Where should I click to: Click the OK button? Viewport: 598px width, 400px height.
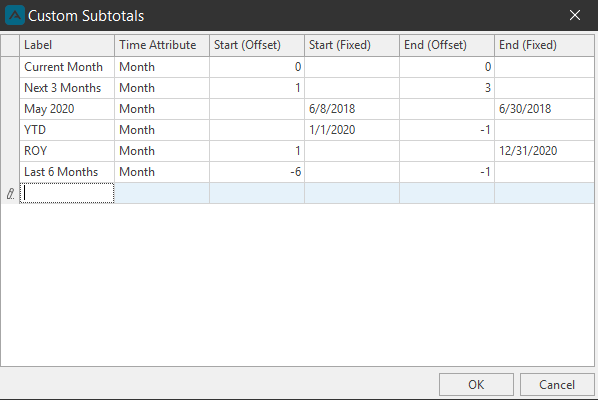pyautogui.click(x=476, y=384)
